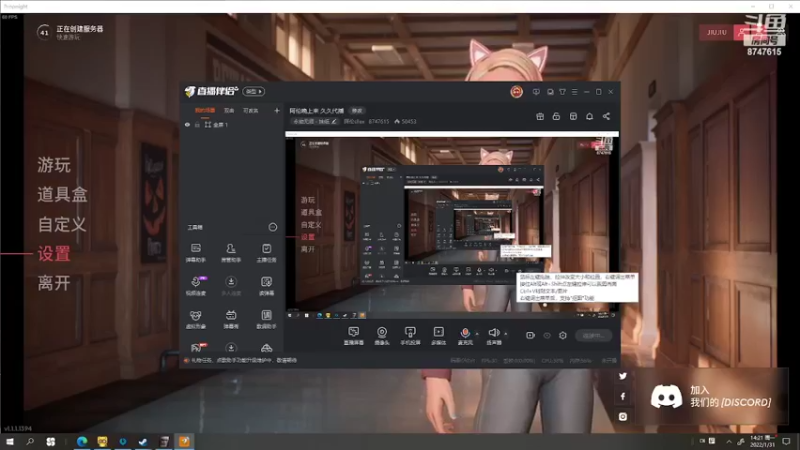Click the streaming app profile avatar
Screen dimensions: 800x450
(516, 92)
